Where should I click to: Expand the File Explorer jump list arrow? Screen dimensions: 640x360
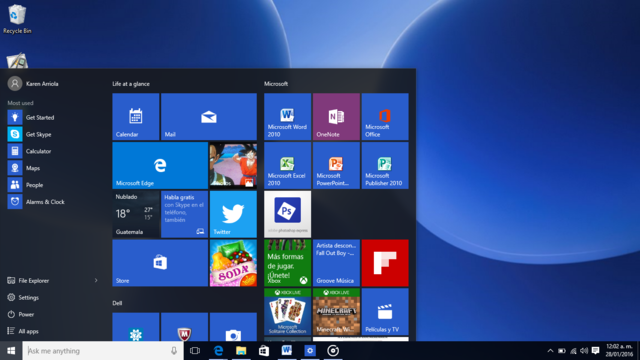coord(96,280)
